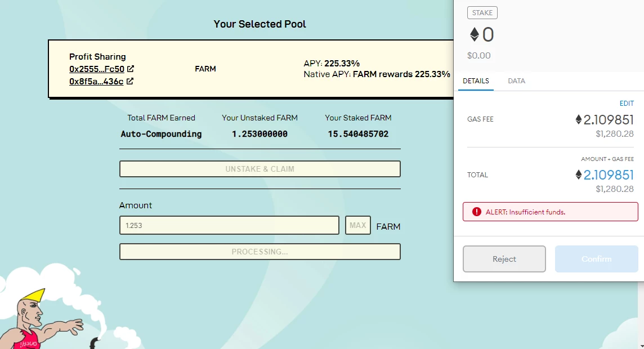This screenshot has height=349, width=644.
Task: Click the STAKE label badge
Action: [482, 13]
